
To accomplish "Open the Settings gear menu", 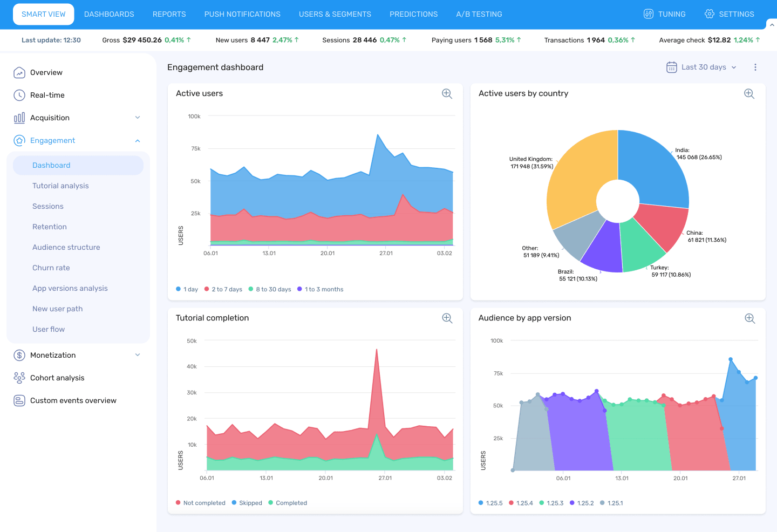I will [x=729, y=14].
